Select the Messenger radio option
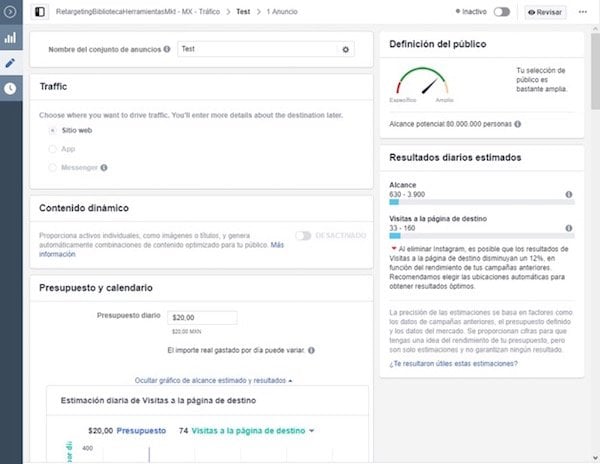The width and height of the screenshot is (600, 464). (52, 167)
